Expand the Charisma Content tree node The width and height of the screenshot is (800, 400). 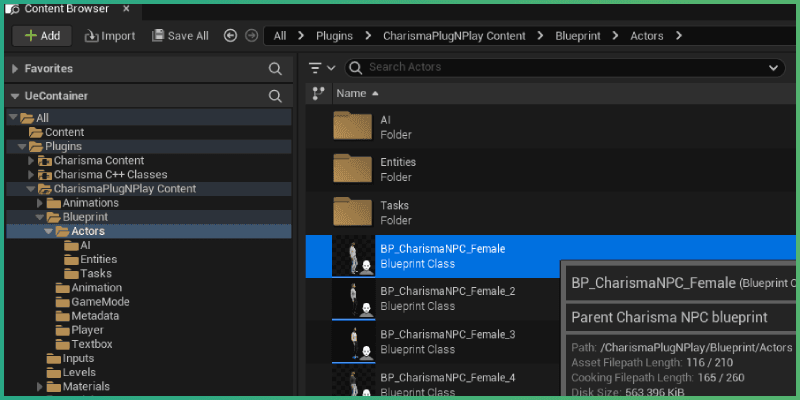[31, 161]
